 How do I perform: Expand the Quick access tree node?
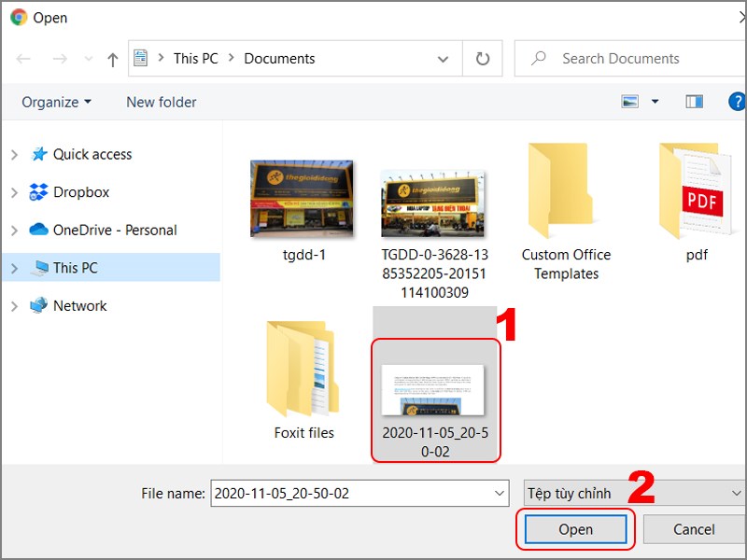click(14, 155)
